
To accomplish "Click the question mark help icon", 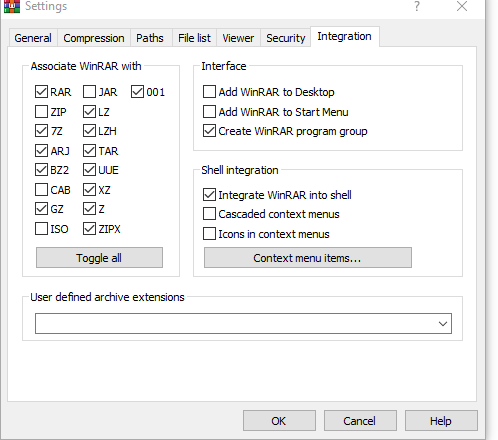I will click(x=417, y=6).
